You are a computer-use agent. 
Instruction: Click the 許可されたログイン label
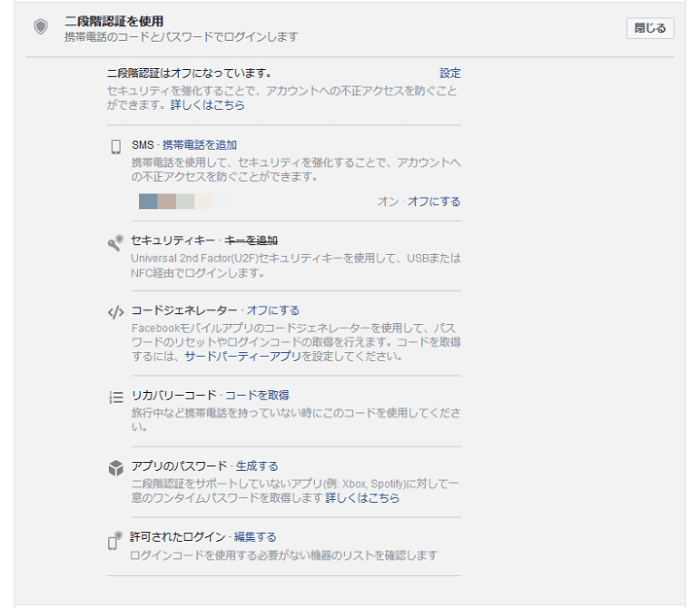tap(177, 537)
